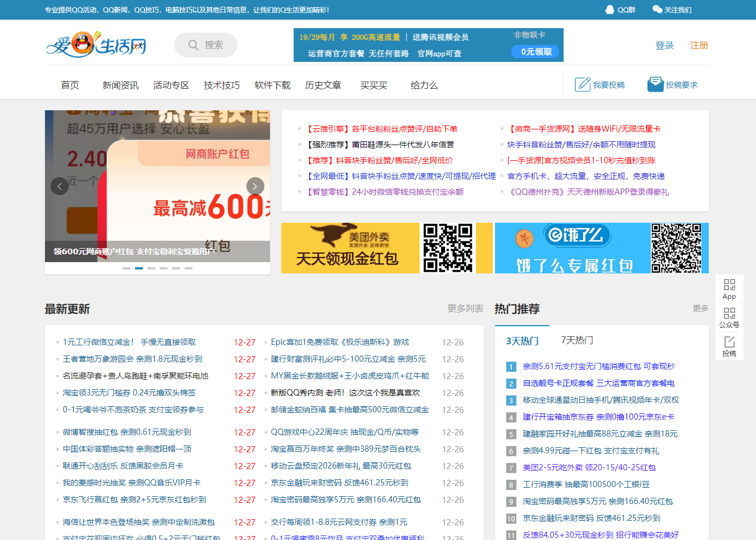Select the third carousel pagination dot
Viewport: 756px width, 540px height.
[151, 268]
